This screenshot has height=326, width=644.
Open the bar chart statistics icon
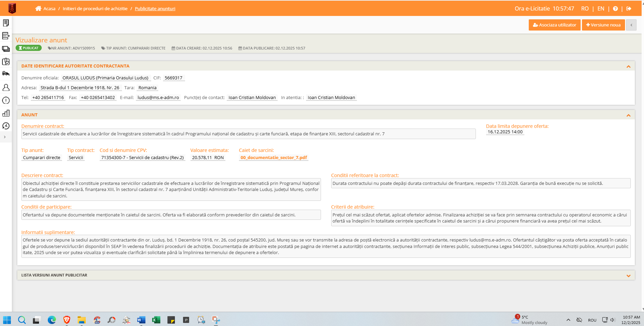(x=6, y=113)
